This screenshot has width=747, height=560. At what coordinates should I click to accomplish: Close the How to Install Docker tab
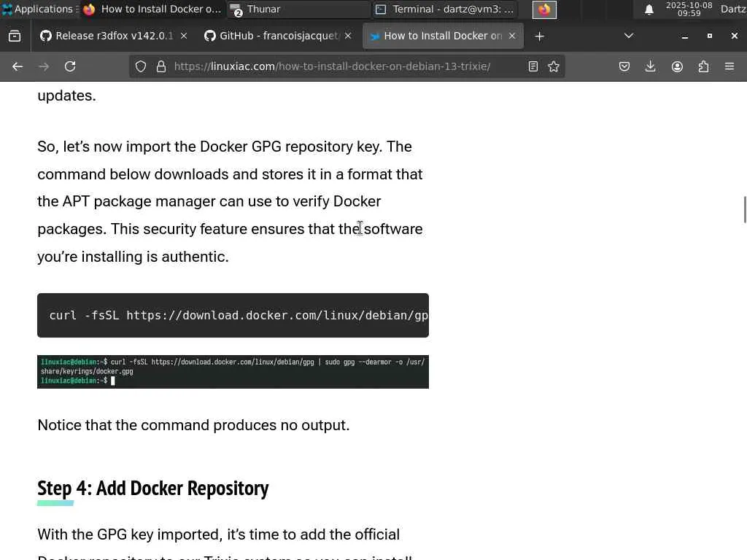coord(512,36)
